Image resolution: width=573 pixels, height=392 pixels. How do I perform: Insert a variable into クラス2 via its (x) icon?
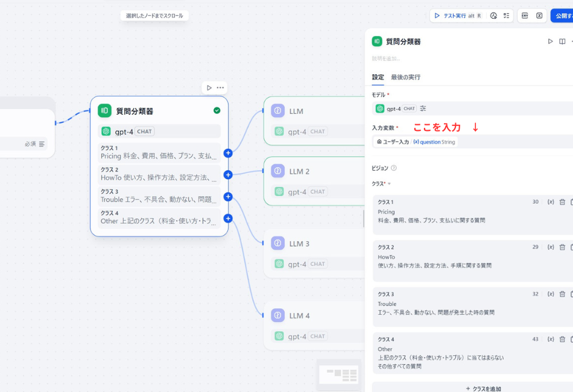[550, 247]
